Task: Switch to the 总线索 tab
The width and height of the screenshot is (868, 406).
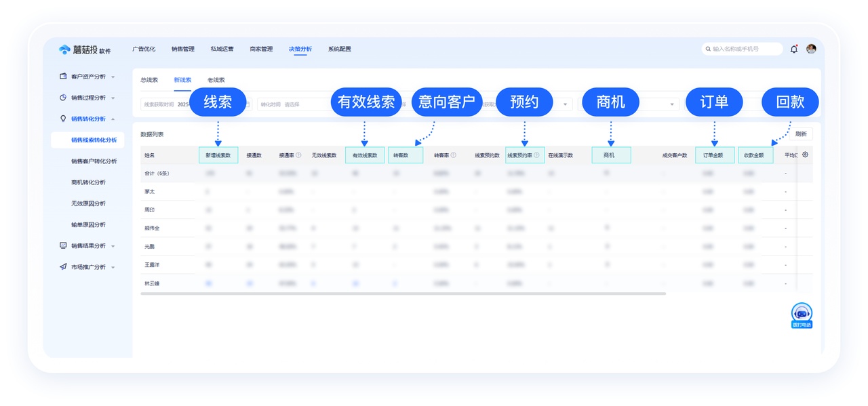Action: pos(149,79)
